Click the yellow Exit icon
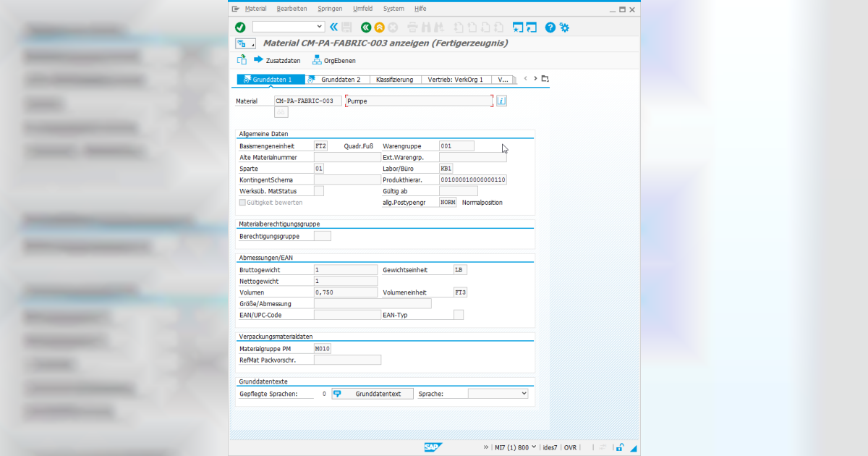This screenshot has height=456, width=868. click(x=378, y=27)
